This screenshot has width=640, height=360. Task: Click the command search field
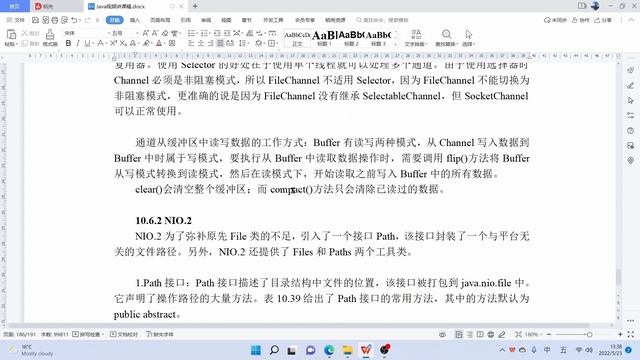click(382, 20)
